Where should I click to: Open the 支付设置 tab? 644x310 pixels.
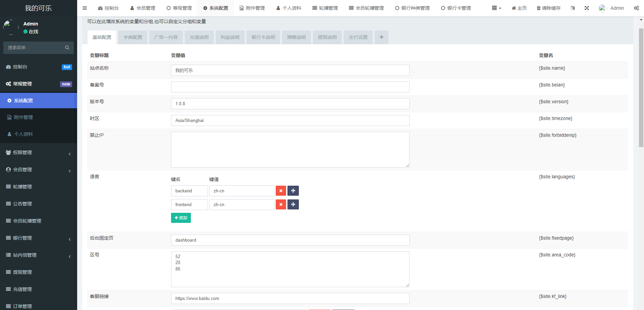pyautogui.click(x=358, y=37)
